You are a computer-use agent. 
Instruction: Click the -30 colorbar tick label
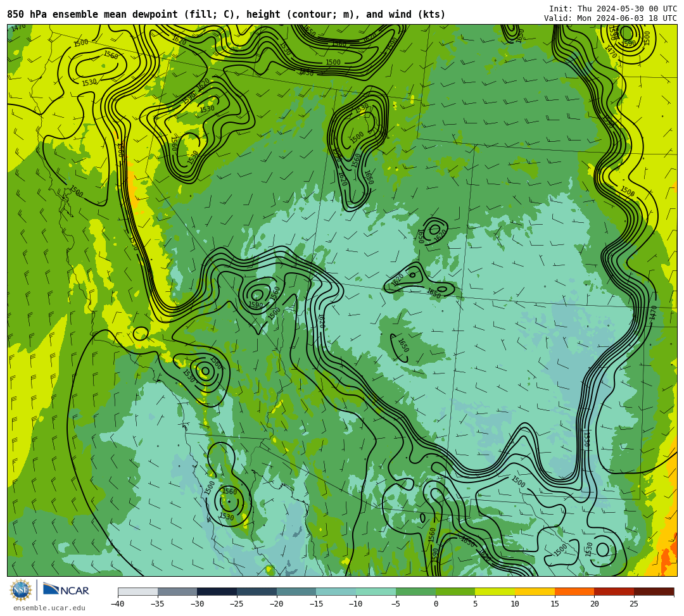tap(197, 604)
